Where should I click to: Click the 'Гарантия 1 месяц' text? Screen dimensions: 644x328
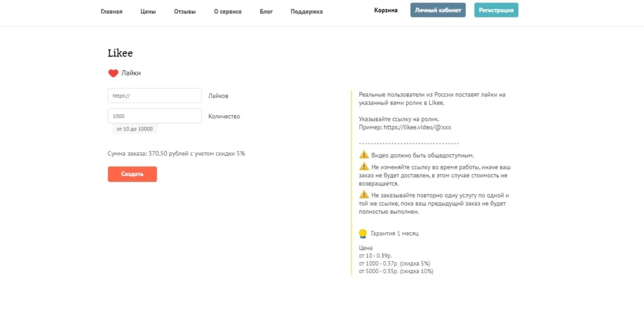[395, 234]
